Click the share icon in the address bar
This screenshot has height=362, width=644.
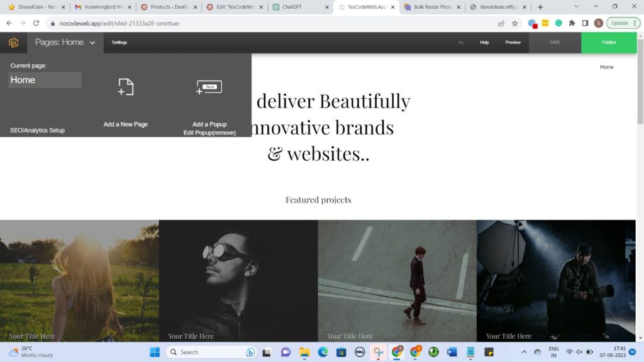coord(501,23)
